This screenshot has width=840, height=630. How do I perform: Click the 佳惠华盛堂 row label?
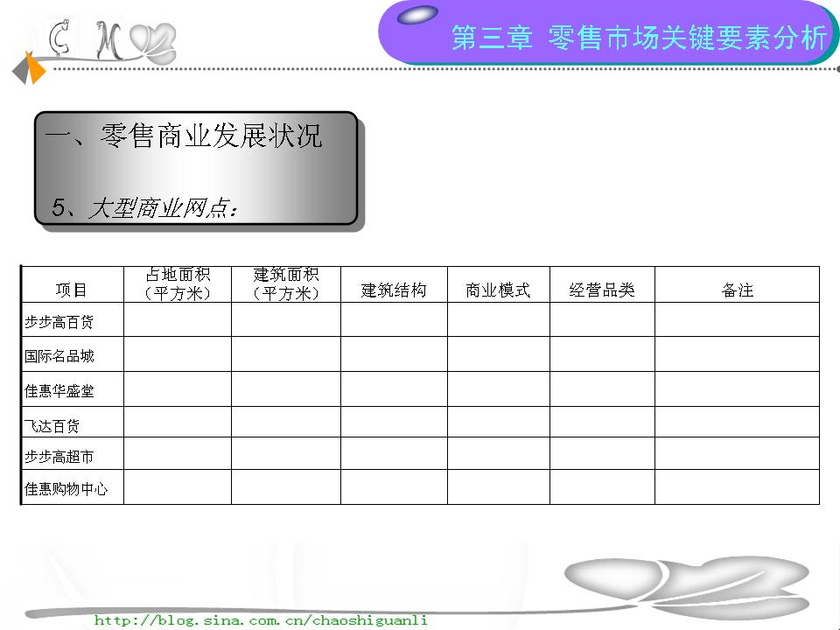pos(59,391)
